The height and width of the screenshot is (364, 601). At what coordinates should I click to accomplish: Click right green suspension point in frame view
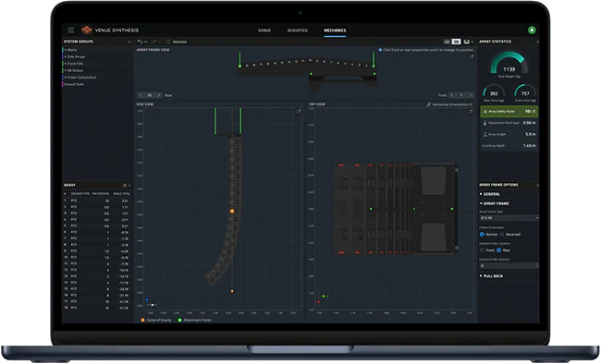click(x=374, y=66)
